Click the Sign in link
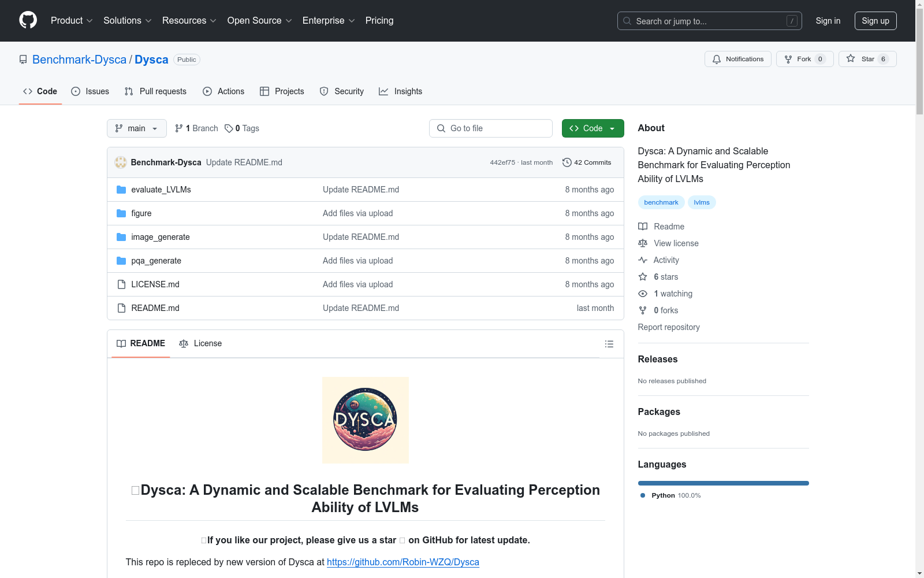 pos(828,21)
